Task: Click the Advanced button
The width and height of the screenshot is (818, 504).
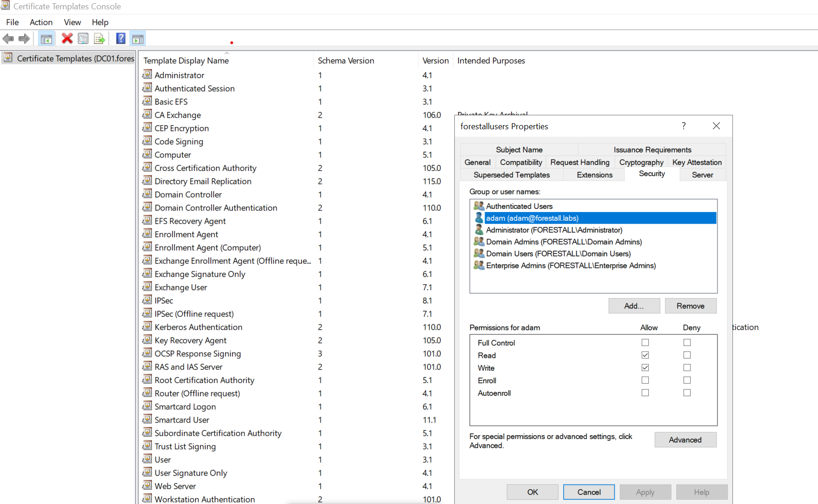Action: pyautogui.click(x=685, y=440)
